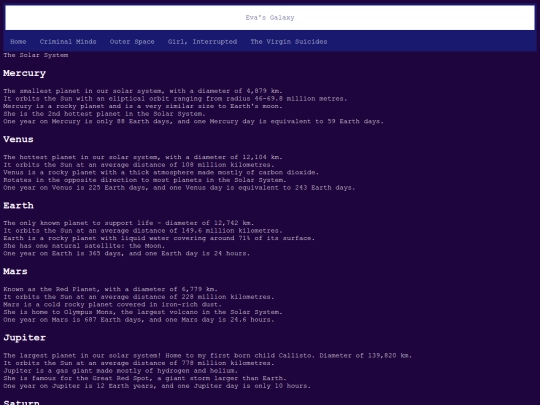Image resolution: width=540 pixels, height=405 pixels.
Task: Select the Mars heading
Action: (x=15, y=271)
